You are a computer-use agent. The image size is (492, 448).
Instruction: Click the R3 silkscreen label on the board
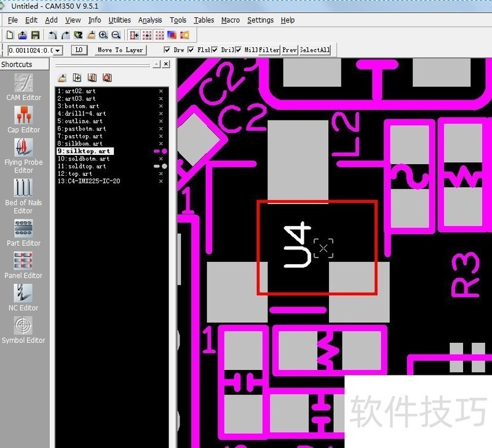(466, 275)
